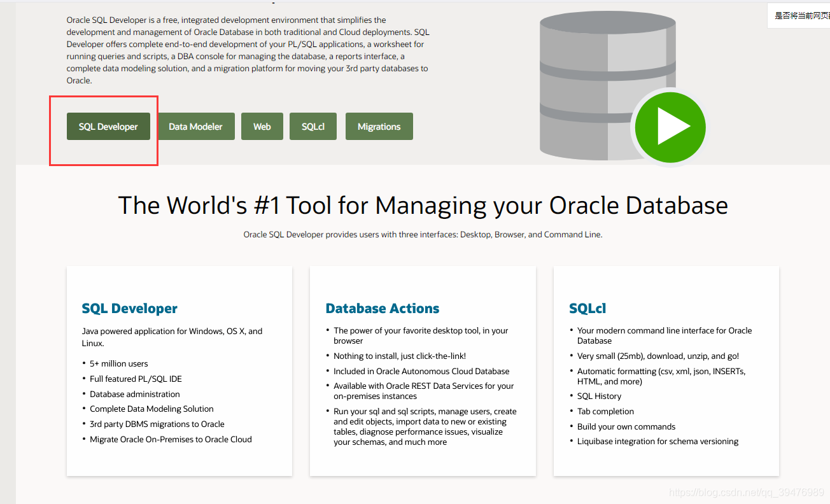The width and height of the screenshot is (830, 504).
Task: Select the Web button
Action: pyautogui.click(x=262, y=127)
